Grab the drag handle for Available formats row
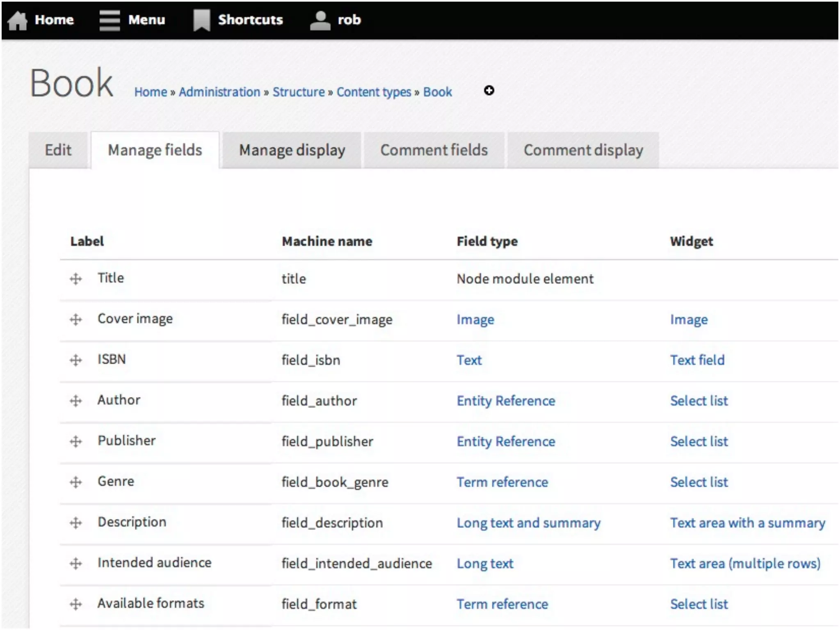 [76, 604]
